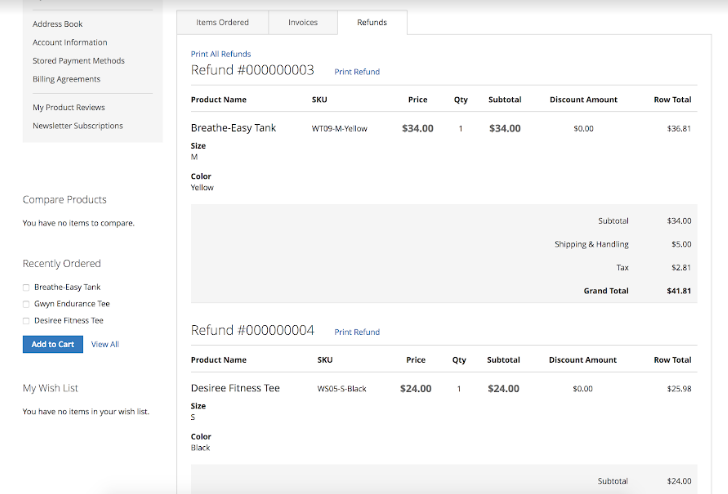Click the Add to Cart button
The image size is (728, 494).
53,344
